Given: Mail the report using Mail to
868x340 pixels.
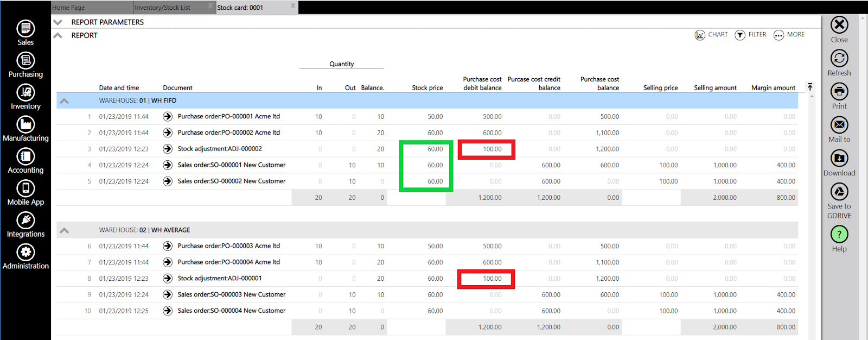Looking at the screenshot, I should pos(839,129).
